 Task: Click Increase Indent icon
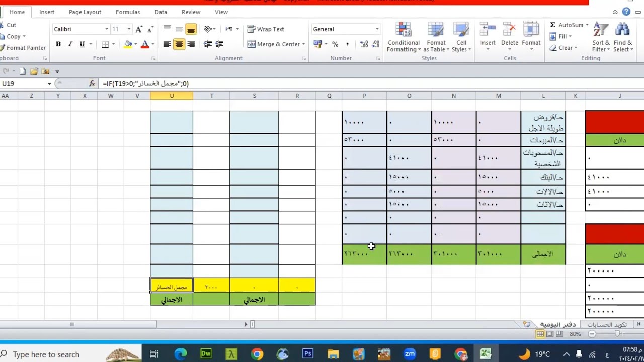[219, 44]
